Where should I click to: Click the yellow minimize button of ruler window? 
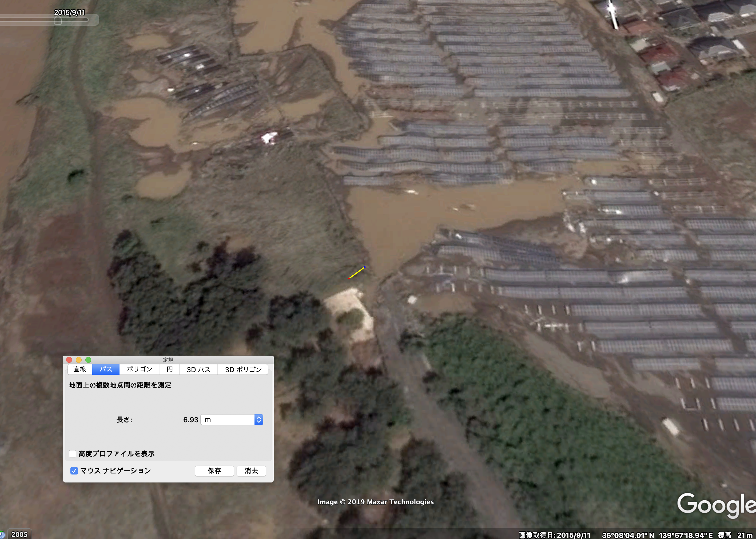[x=79, y=360]
